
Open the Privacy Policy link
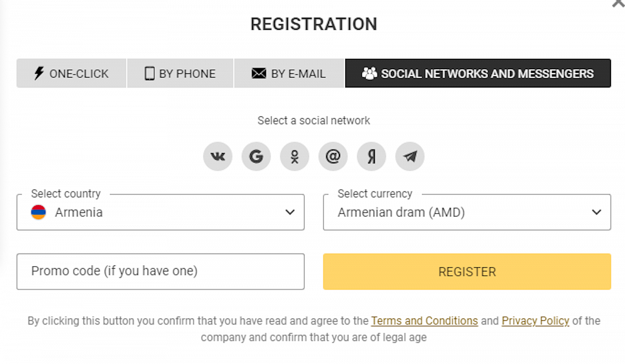pyautogui.click(x=535, y=321)
